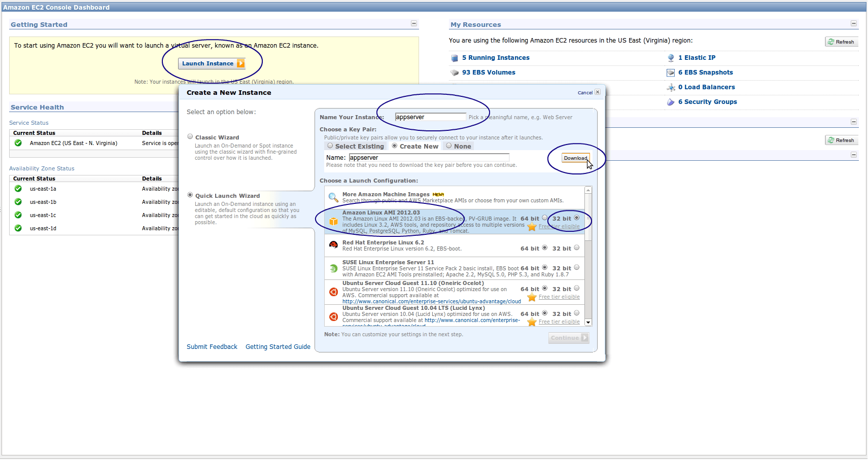Click the Elastic IP icon
Viewport: 868px width, 461px height.
671,58
